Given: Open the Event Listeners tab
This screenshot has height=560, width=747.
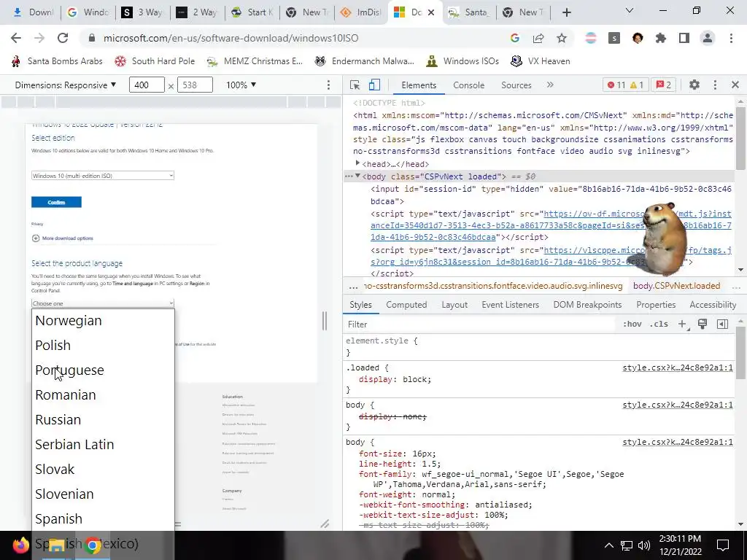Looking at the screenshot, I should tap(510, 305).
